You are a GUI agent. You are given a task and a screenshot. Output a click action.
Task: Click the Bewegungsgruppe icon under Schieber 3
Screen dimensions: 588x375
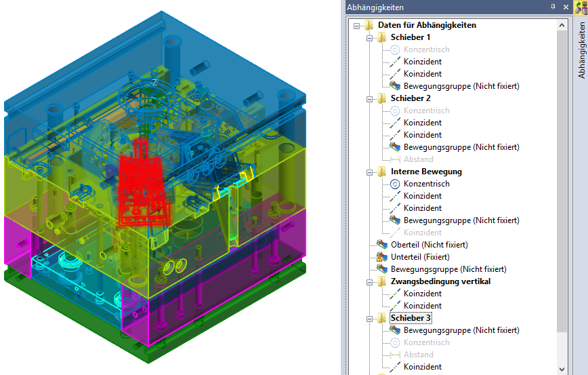point(395,330)
